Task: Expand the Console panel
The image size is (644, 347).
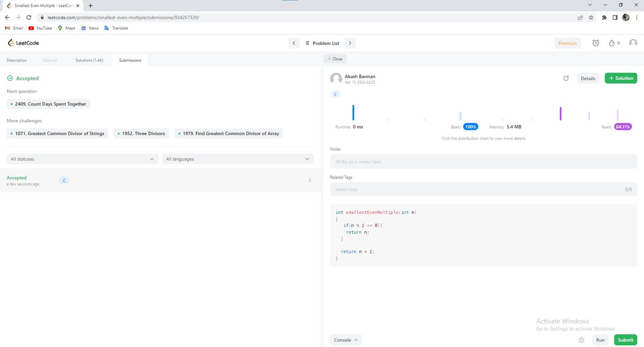Action: (x=346, y=340)
